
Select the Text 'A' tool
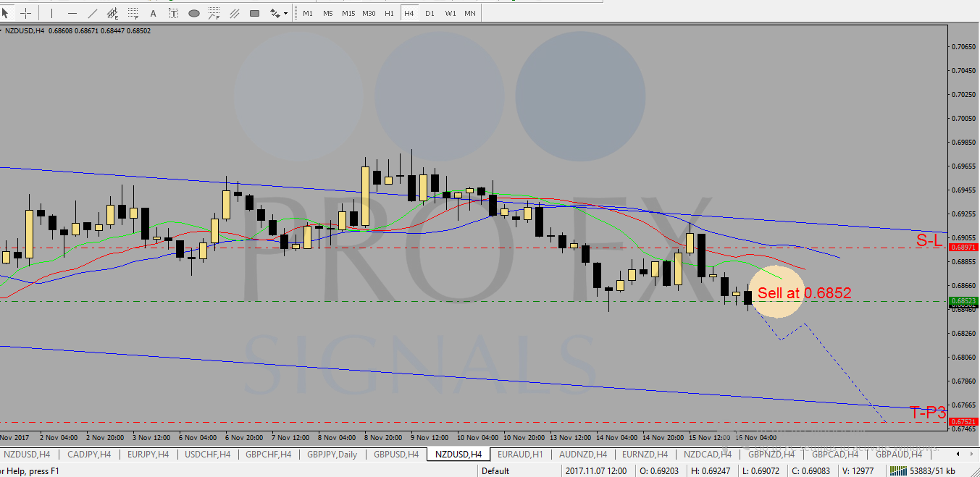coord(153,13)
